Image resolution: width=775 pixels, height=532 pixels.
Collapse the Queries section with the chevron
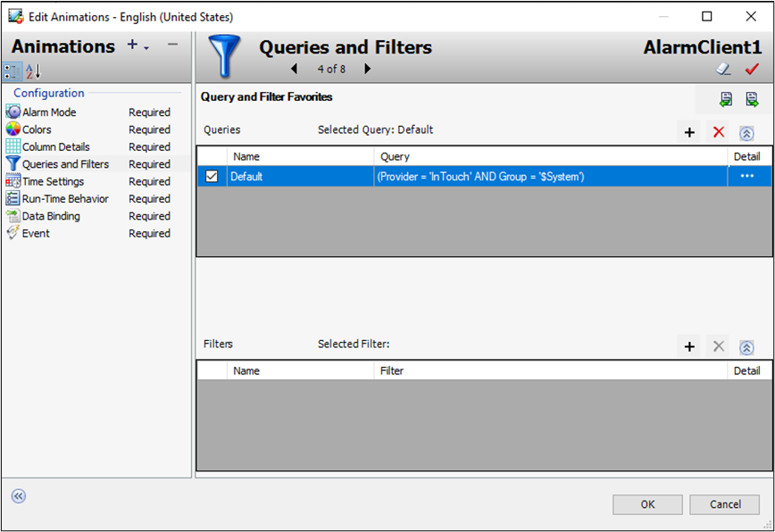tap(747, 131)
